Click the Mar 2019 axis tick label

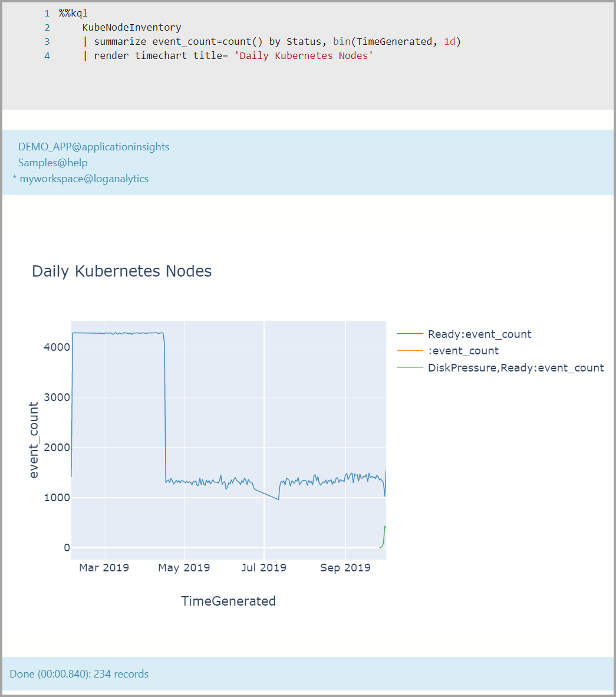[104, 567]
